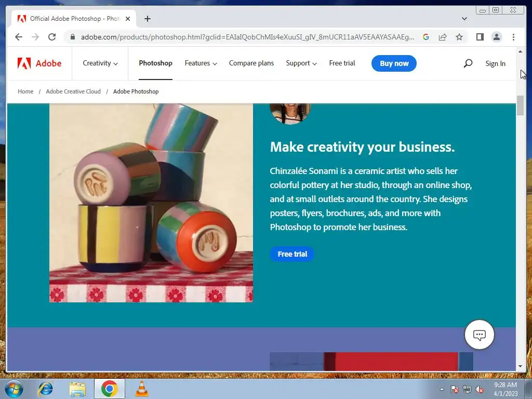Launch VLC media player from taskbar
Screen dimensions: 532x399
point(141,389)
